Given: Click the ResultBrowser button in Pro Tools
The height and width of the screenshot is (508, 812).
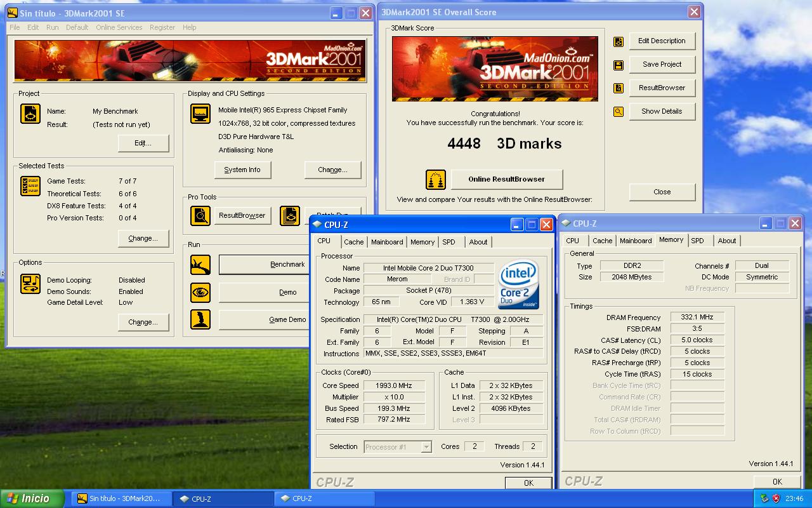Looking at the screenshot, I should 242,215.
